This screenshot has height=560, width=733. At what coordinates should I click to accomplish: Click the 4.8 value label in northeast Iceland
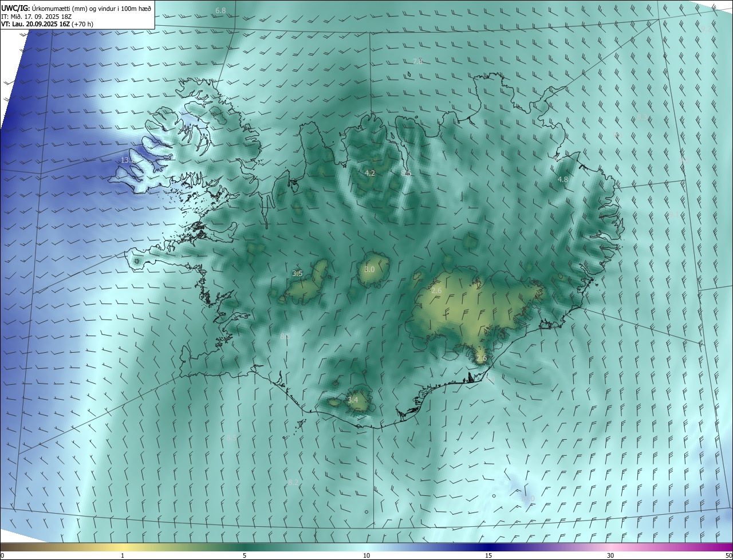(563, 179)
